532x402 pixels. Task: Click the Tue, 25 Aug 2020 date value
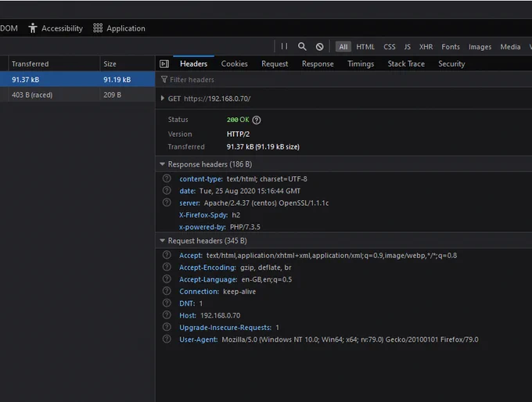[x=250, y=191]
